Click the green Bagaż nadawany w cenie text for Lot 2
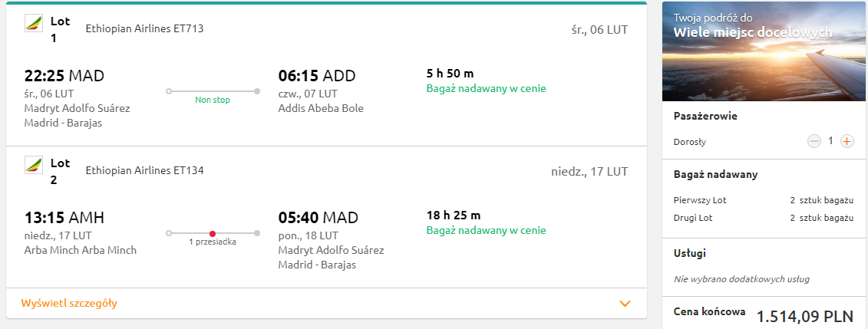This screenshot has width=868, height=329. [x=486, y=230]
